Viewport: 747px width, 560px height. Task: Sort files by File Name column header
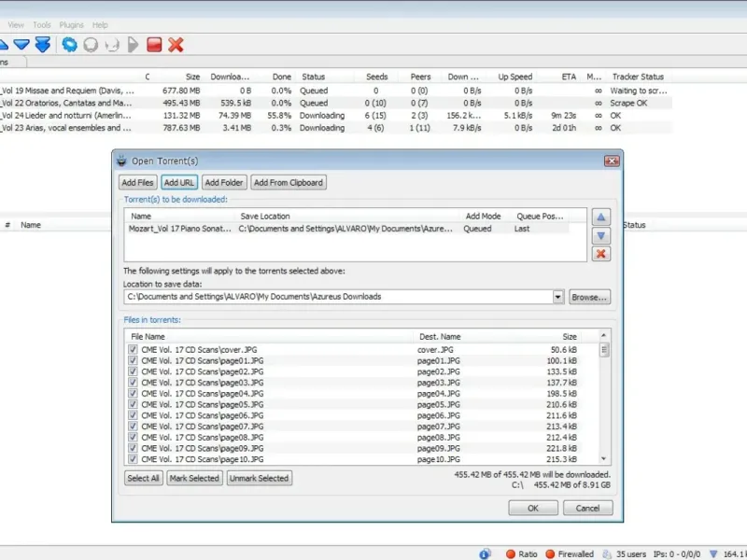[x=148, y=337]
